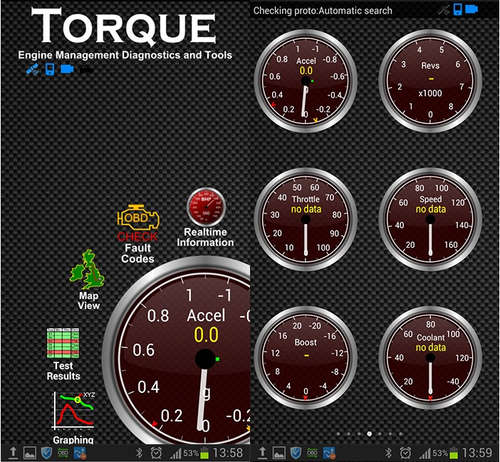Tap the 13:59 clock
The image size is (500, 462).
477,453
